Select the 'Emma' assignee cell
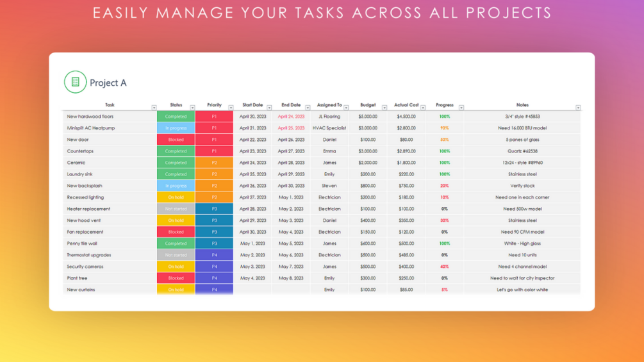644x362 pixels. click(329, 151)
